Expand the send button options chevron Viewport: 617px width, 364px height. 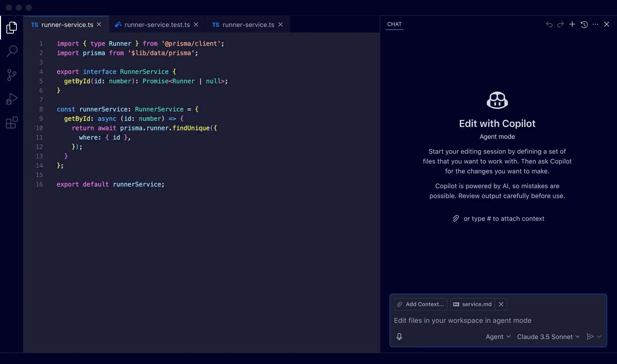599,336
